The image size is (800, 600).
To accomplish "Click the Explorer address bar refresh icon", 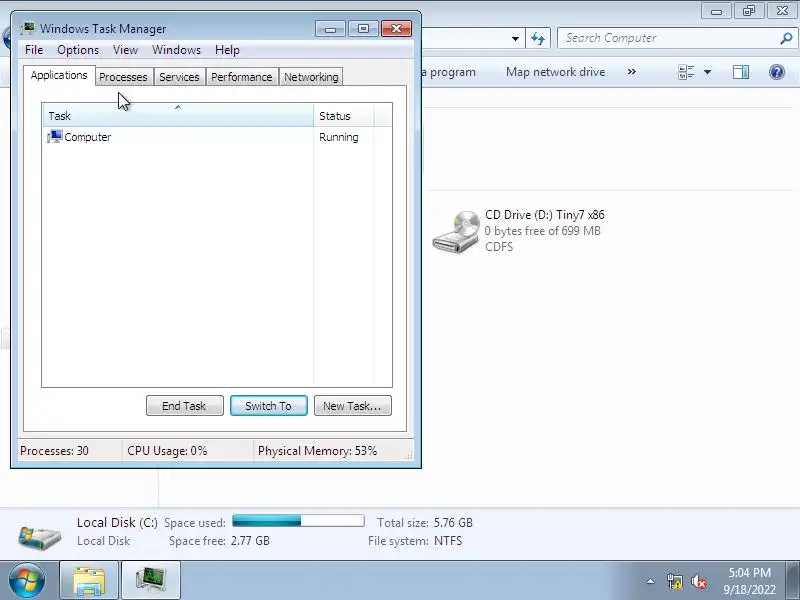I will (x=538, y=38).
